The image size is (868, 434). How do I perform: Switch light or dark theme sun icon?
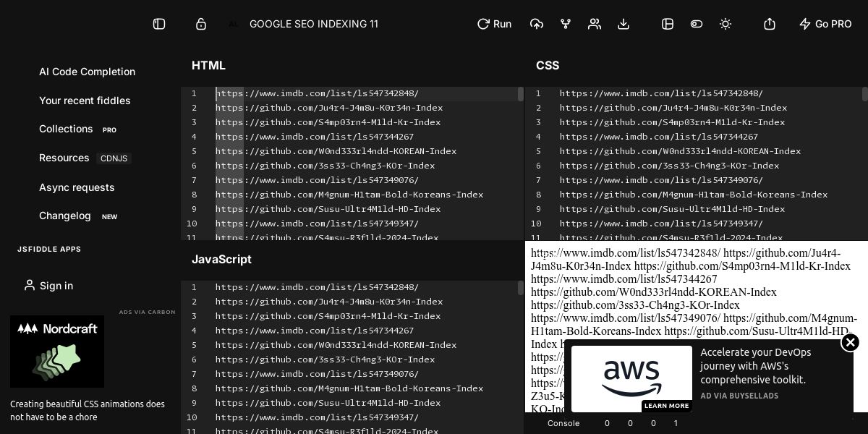[x=726, y=24]
